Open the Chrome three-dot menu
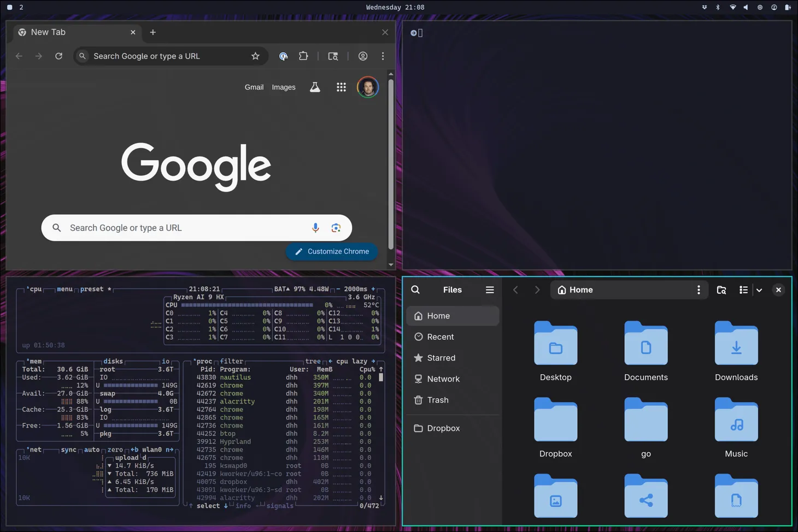 point(383,56)
